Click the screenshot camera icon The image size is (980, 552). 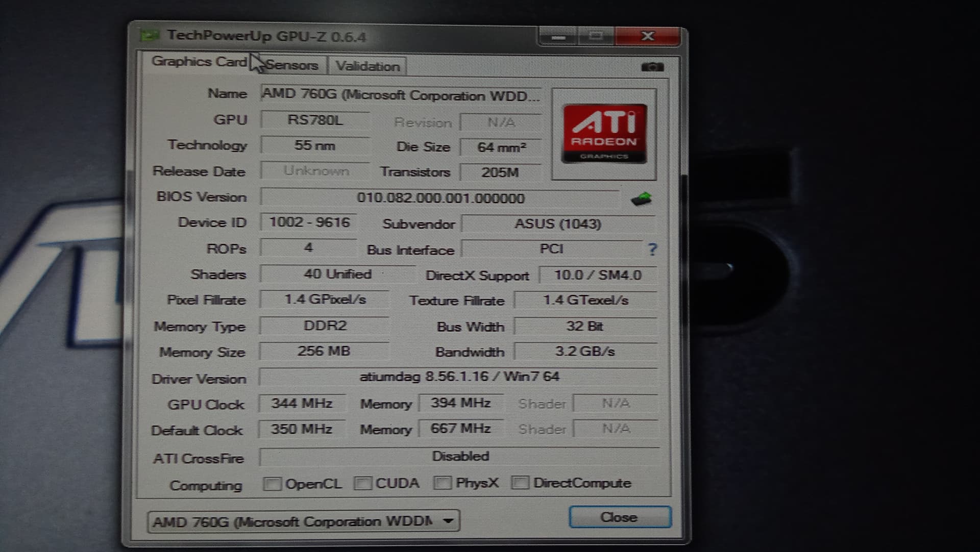point(652,67)
